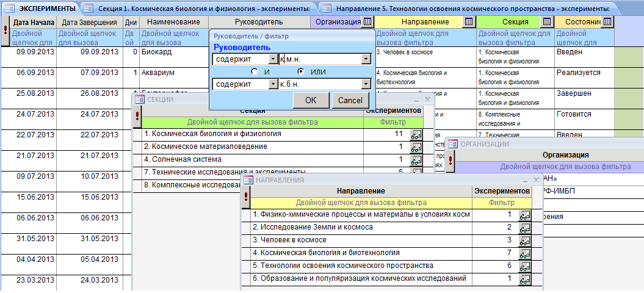Click Cancel in Руководитель filter dialog

pyautogui.click(x=350, y=100)
